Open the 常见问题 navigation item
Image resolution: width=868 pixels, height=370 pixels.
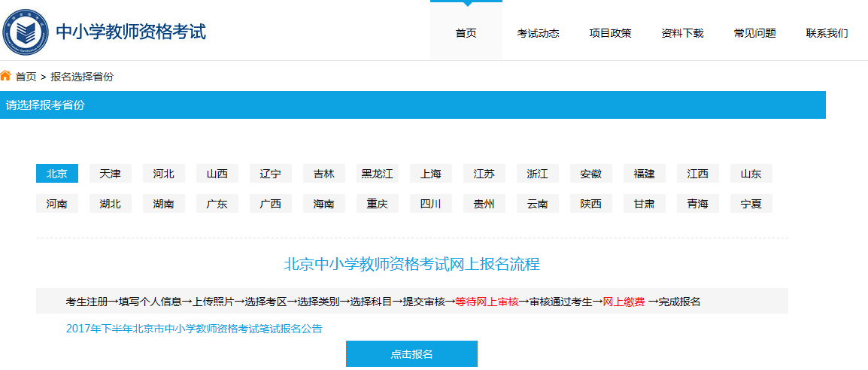[754, 33]
